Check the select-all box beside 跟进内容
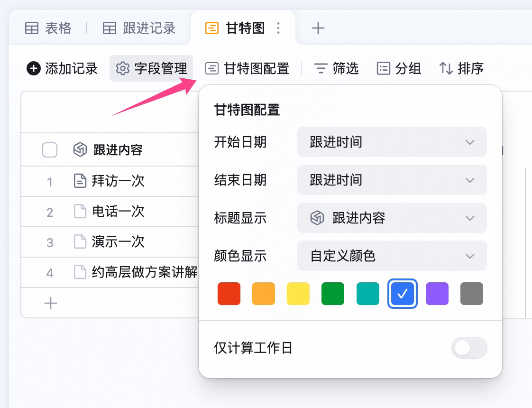This screenshot has height=408, width=532. (x=49, y=150)
